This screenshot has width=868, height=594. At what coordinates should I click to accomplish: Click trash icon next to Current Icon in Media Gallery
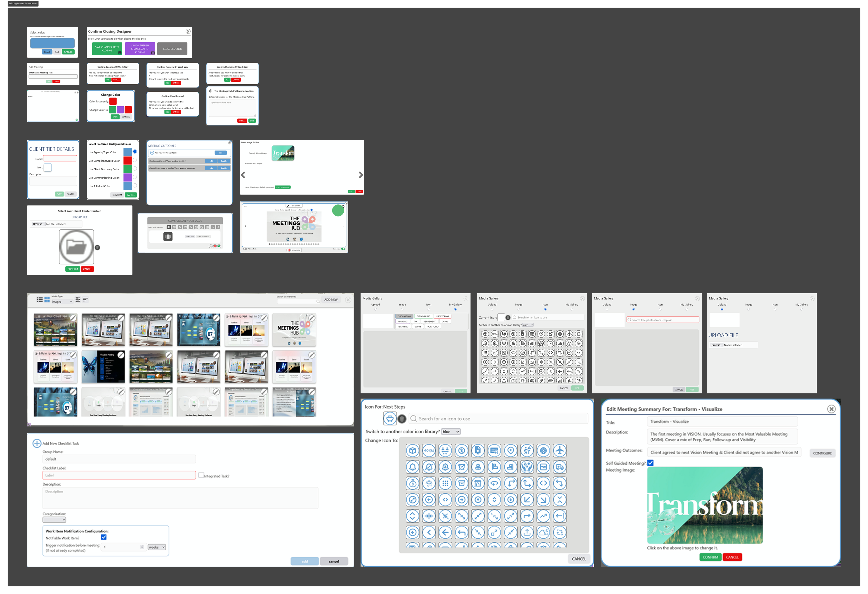coord(508,317)
